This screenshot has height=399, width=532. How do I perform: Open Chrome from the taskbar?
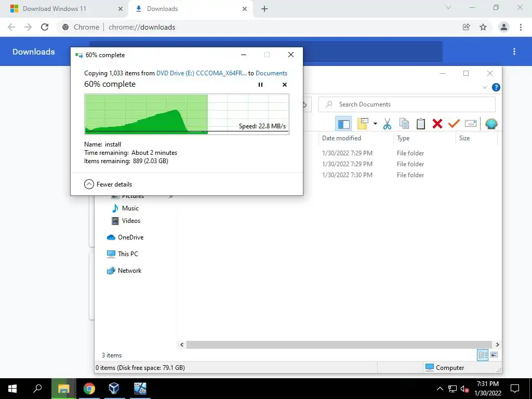[89, 389]
